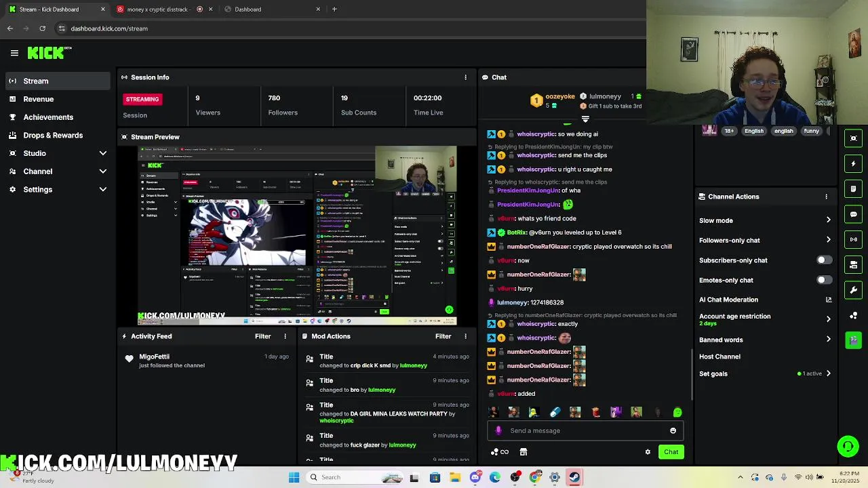Click the green support headset button
Screen dimensions: 868x488
tap(848, 446)
